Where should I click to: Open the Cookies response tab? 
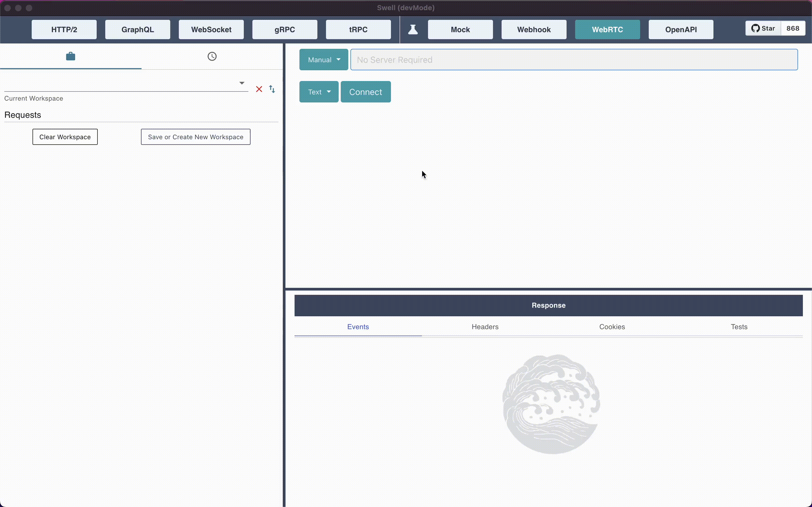[x=612, y=327]
